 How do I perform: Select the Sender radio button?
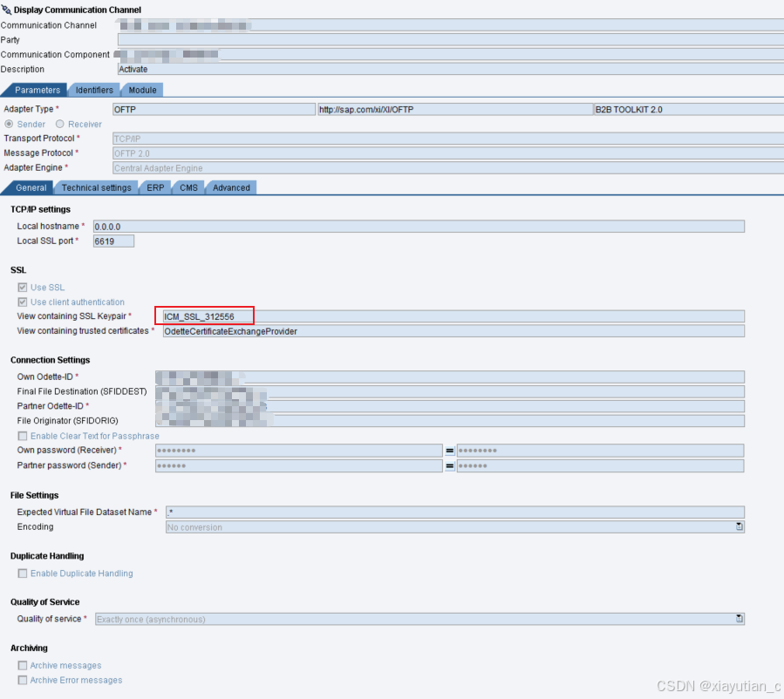pos(9,124)
